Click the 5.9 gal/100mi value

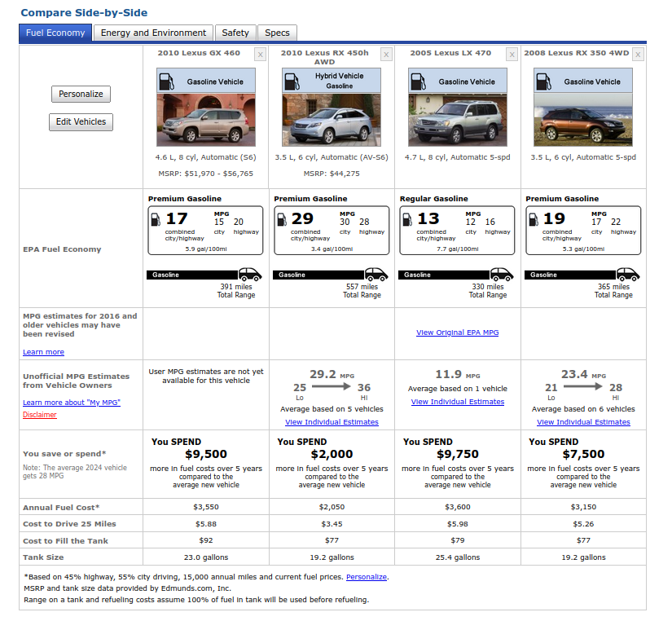206,249
